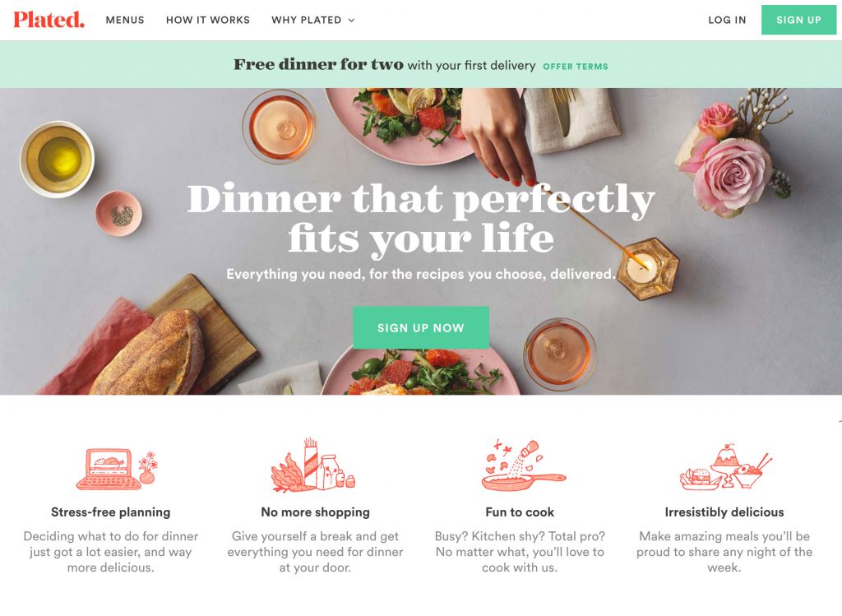Click the groceries shopping illustration icon
This screenshot has width=842, height=616.
pos(313,465)
